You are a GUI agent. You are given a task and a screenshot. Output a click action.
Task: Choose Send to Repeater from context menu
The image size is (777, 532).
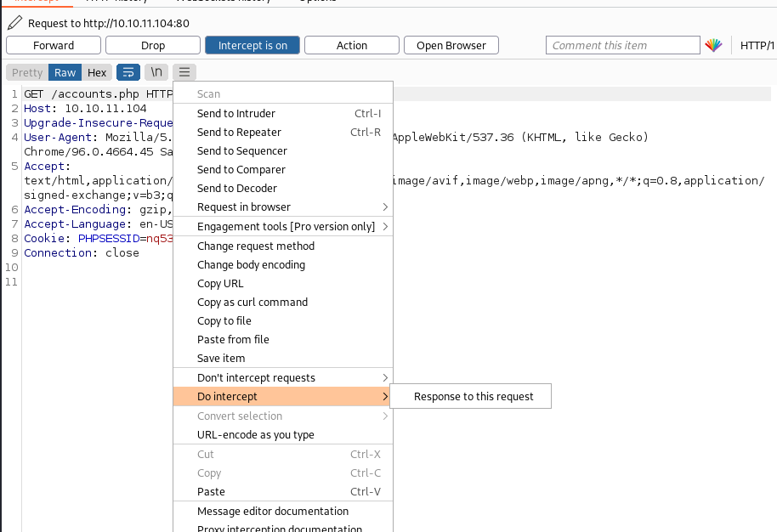239,133
